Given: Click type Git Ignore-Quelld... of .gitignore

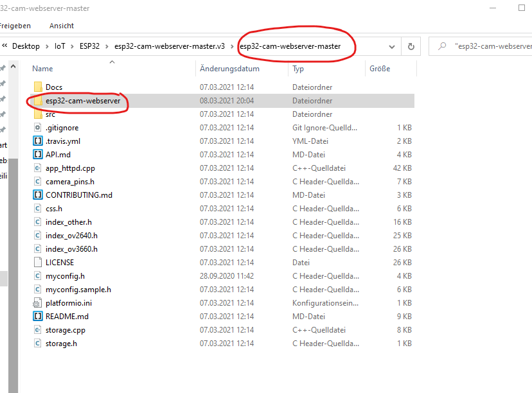Looking at the screenshot, I should (324, 128).
